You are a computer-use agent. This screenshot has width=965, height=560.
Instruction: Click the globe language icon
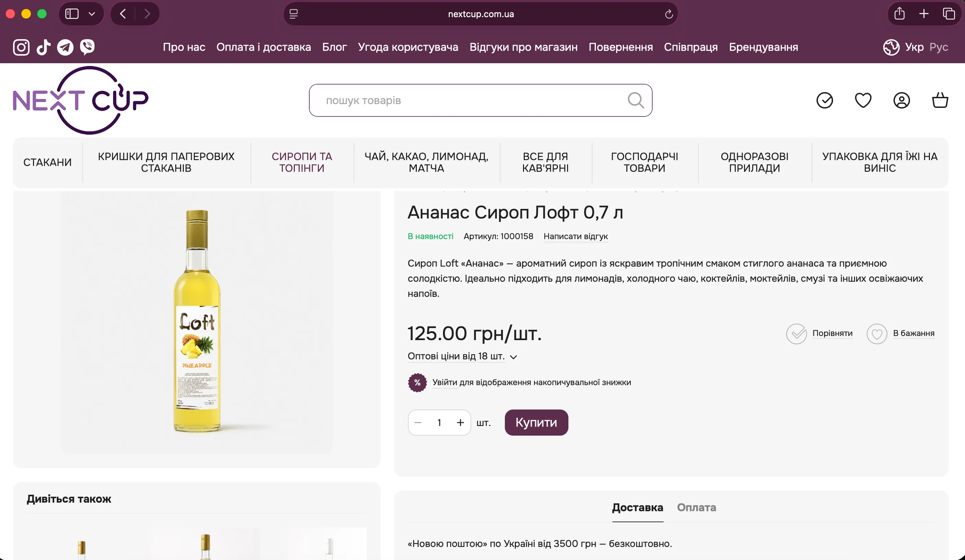pos(891,47)
